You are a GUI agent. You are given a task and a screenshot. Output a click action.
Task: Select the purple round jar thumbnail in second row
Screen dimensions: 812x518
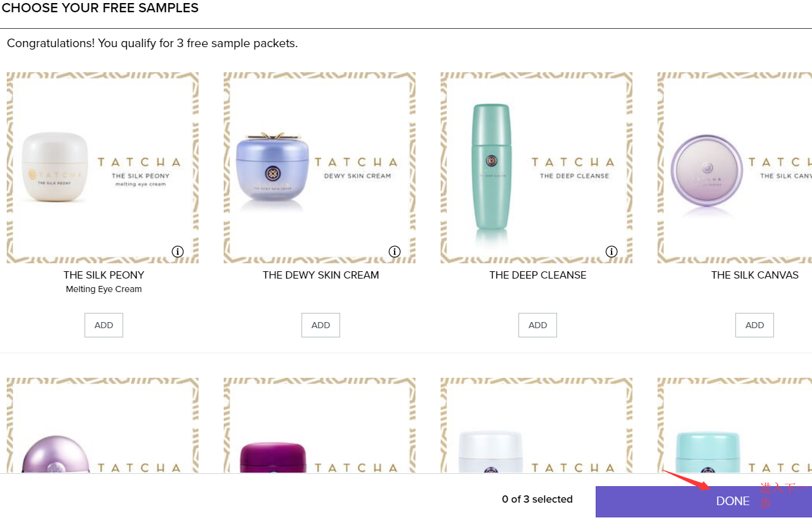point(103,426)
